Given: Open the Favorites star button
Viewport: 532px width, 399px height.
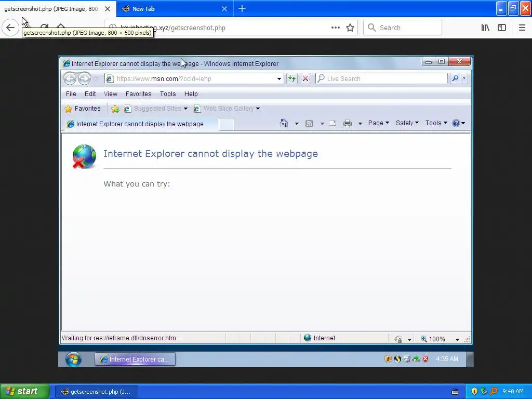Looking at the screenshot, I should (x=83, y=109).
